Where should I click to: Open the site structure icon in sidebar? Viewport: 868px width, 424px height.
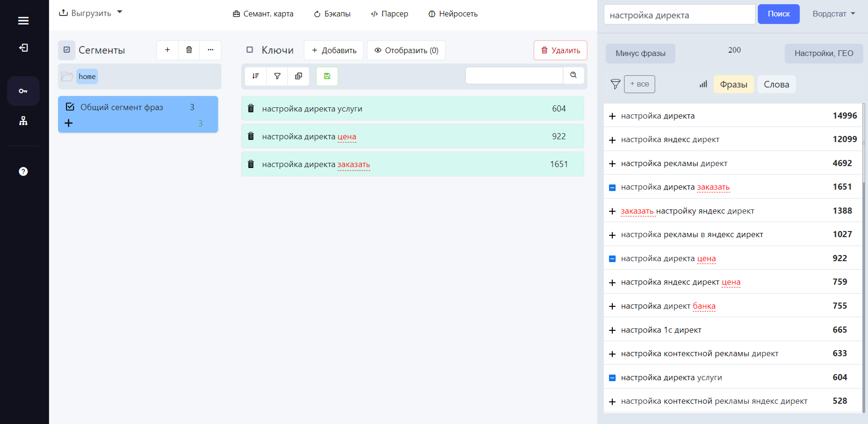[x=23, y=121]
